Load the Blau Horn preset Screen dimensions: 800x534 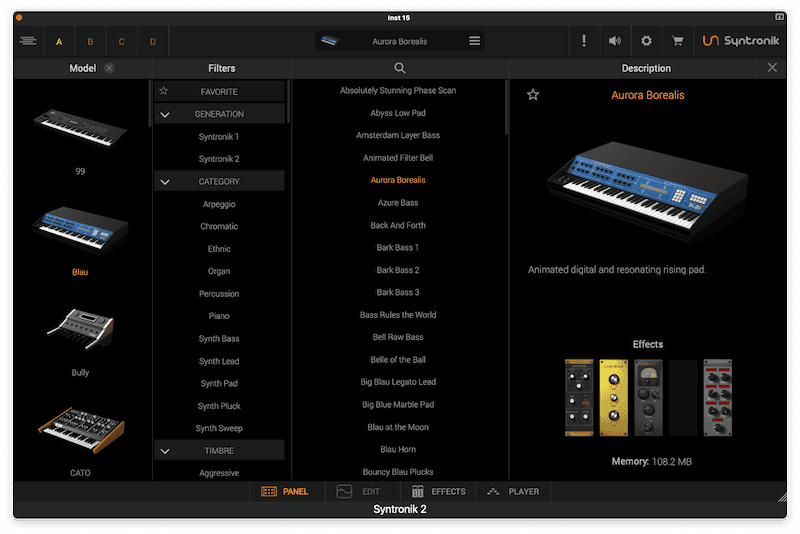click(398, 449)
